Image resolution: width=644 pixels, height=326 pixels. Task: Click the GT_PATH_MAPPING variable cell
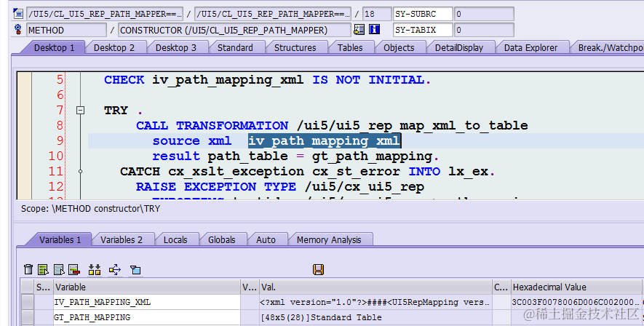click(146, 317)
